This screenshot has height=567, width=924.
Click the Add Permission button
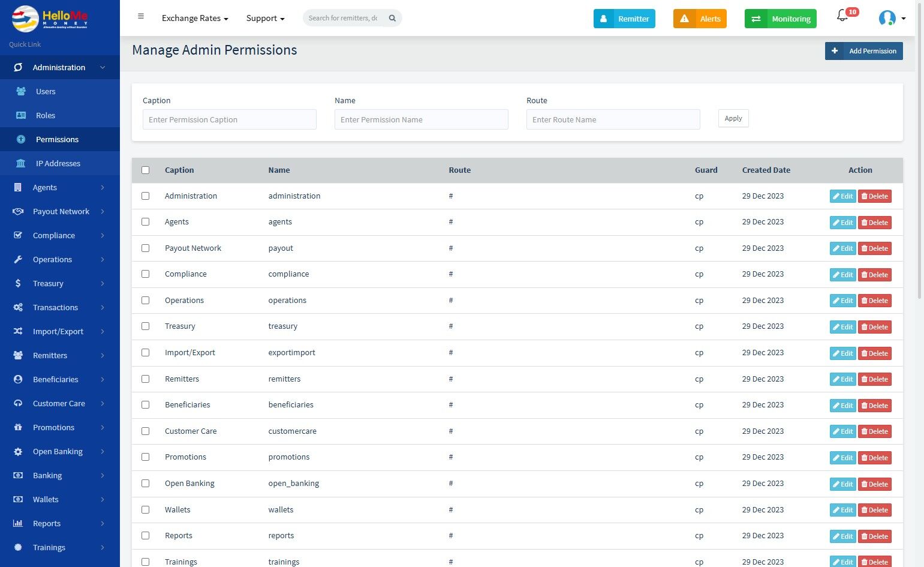pyautogui.click(x=864, y=51)
